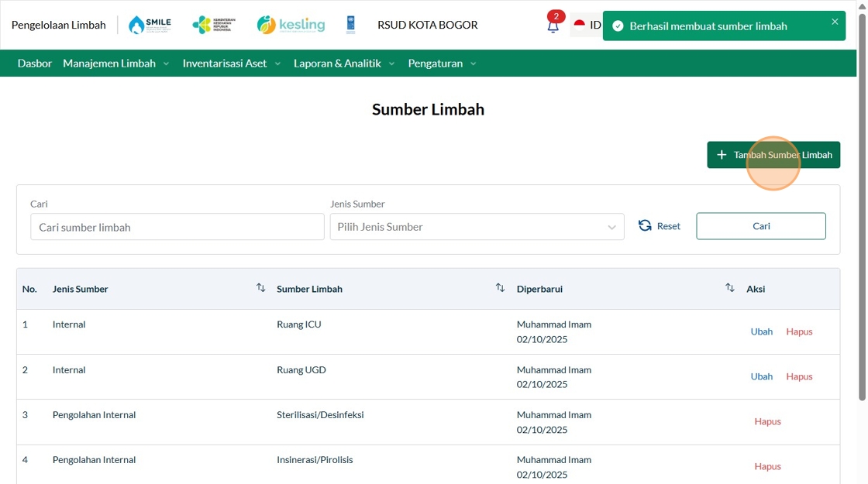
Task: Focus the Cari sumber limbah input
Action: [177, 227]
